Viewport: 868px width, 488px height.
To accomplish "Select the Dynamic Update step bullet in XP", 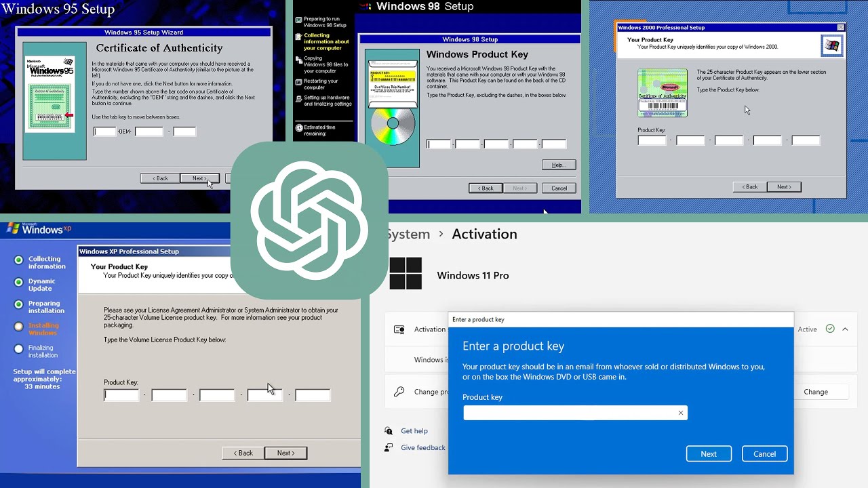I will pos(18,281).
